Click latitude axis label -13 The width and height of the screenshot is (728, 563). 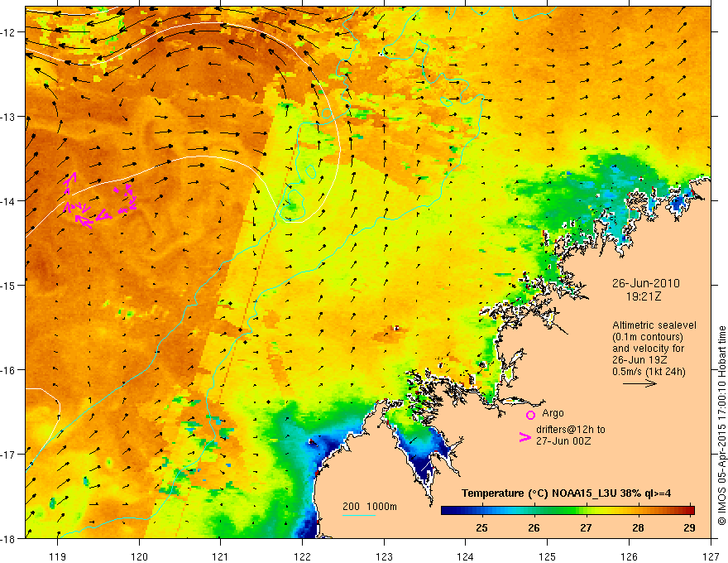tap(8, 117)
